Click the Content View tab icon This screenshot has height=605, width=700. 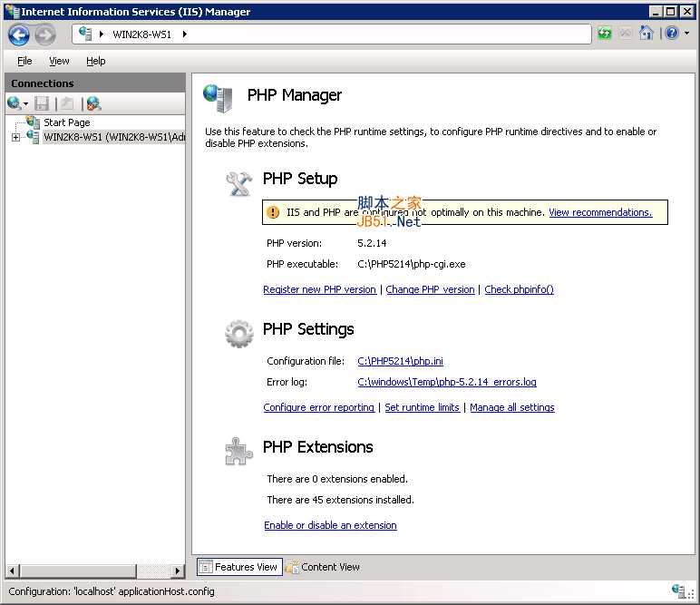click(x=292, y=567)
